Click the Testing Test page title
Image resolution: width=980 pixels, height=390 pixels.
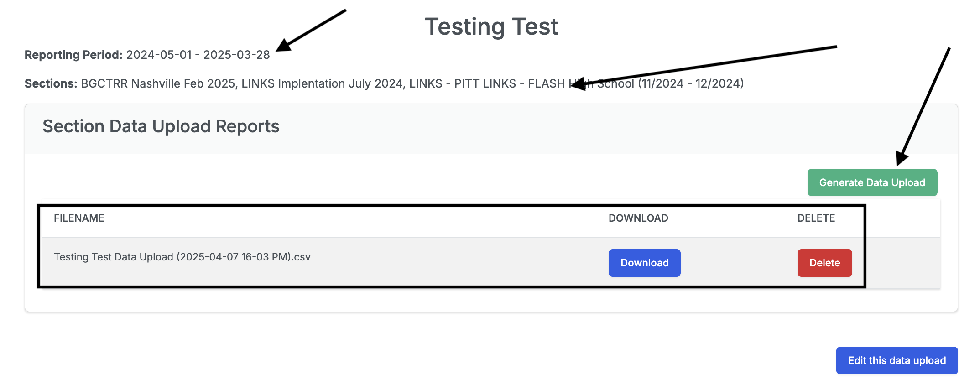tap(491, 26)
